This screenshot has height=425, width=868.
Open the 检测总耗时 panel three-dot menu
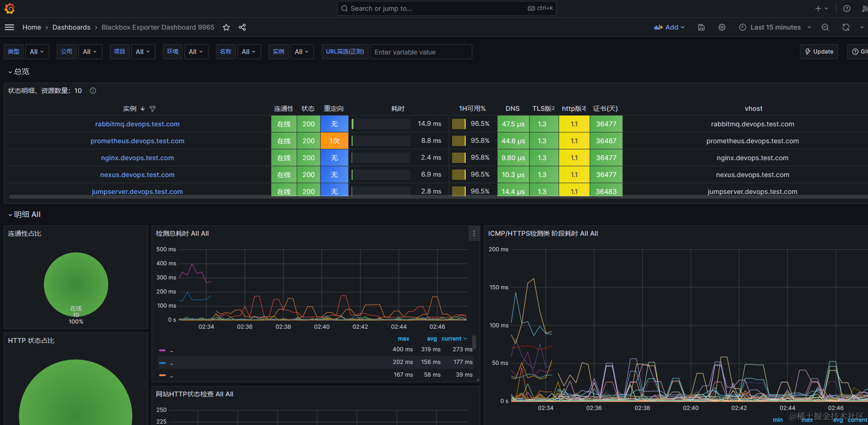coord(474,233)
